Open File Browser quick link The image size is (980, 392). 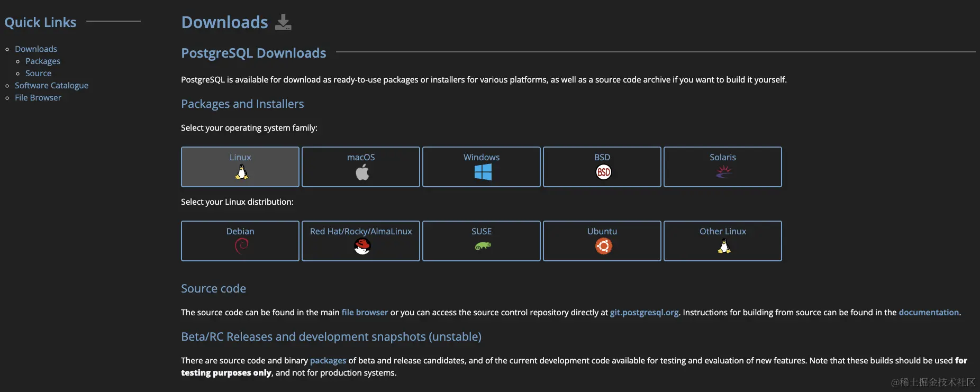click(38, 97)
